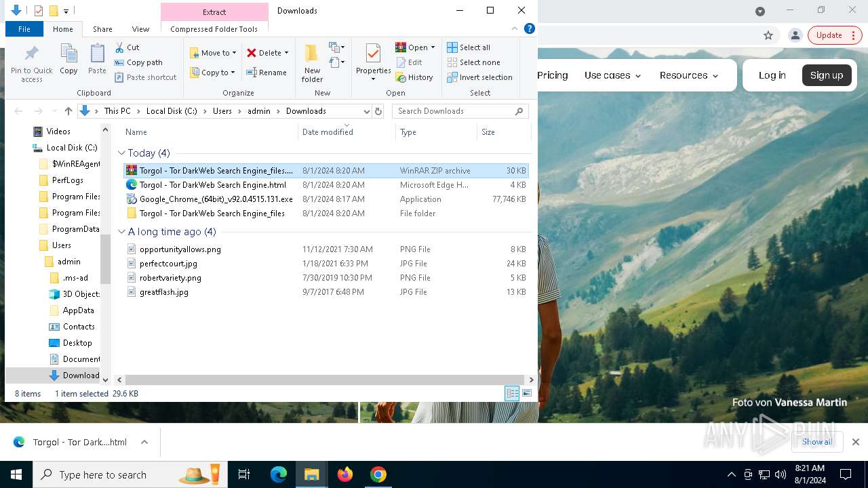Open the Move to dropdown
The height and width of the screenshot is (488, 868).
pos(213,53)
